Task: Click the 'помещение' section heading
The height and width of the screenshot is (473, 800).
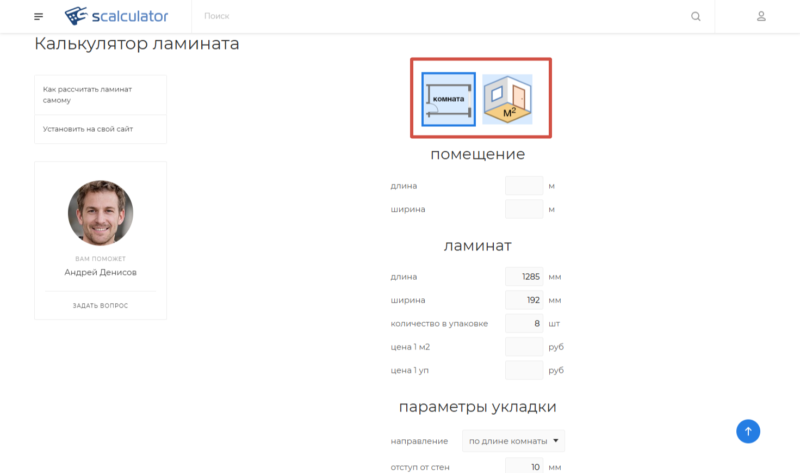Action: pos(478,154)
